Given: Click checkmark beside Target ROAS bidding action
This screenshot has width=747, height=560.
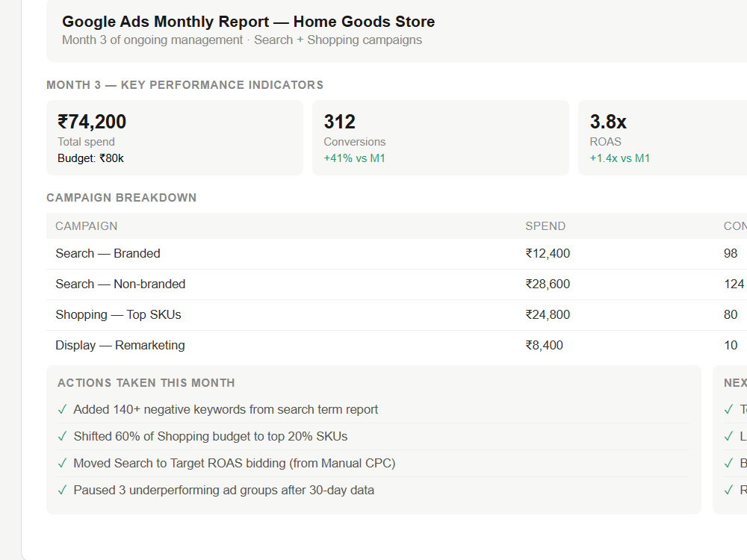Looking at the screenshot, I should point(62,464).
